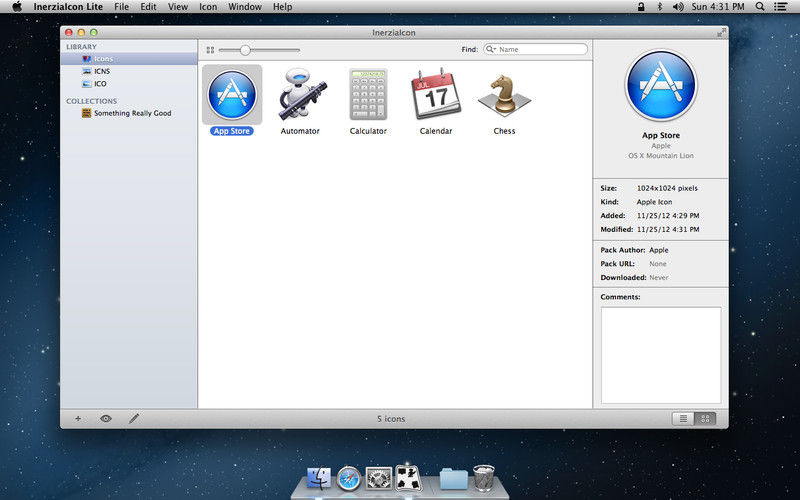
Task: Open the File menu
Action: click(x=121, y=7)
